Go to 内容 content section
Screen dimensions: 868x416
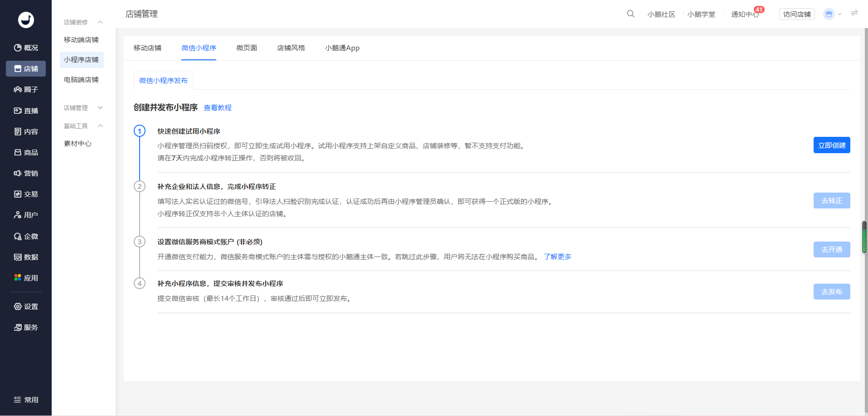(26, 131)
